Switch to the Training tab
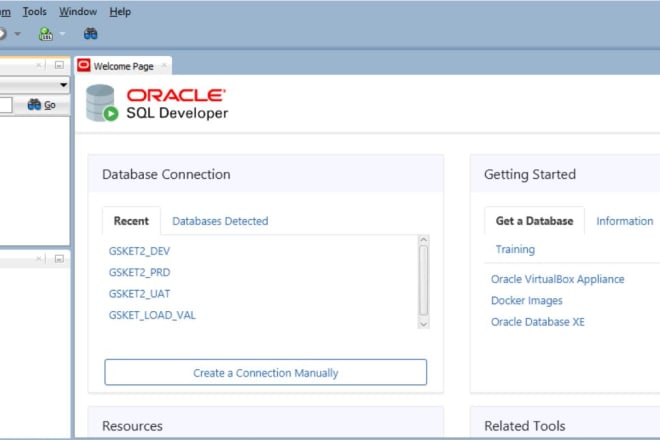This screenshot has height=440, width=660. coord(515,249)
